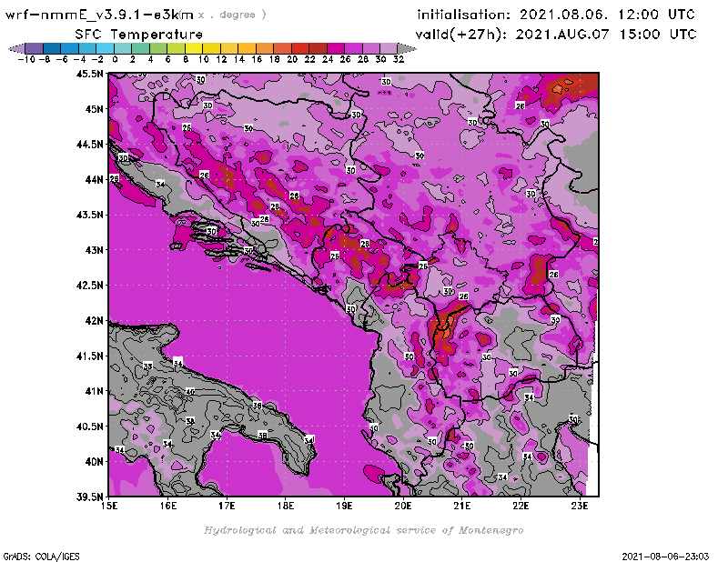728x562 pixels.
Task: Select the SFC Temperature heading
Action: click(x=139, y=35)
